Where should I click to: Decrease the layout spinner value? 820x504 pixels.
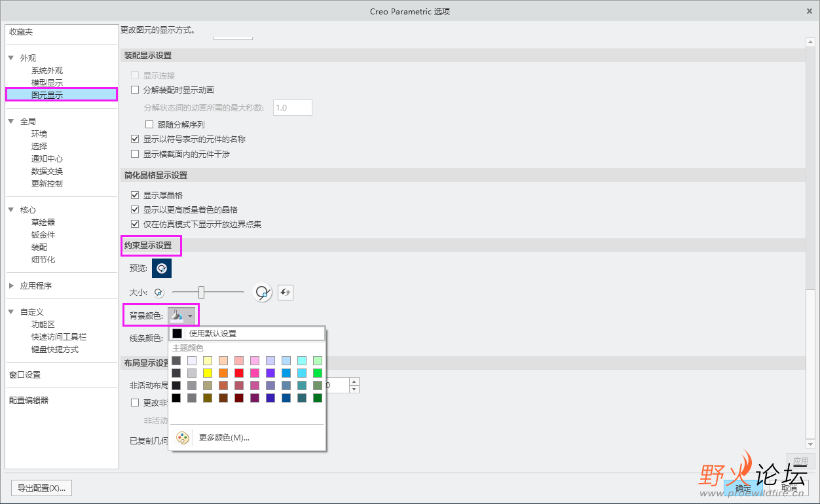pyautogui.click(x=354, y=389)
